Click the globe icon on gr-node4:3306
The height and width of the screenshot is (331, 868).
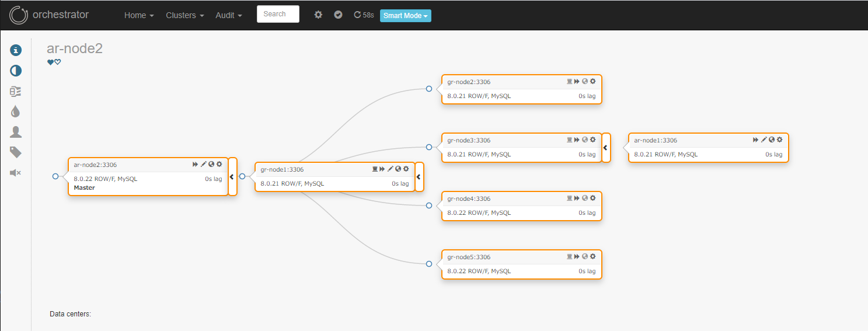[585, 198]
